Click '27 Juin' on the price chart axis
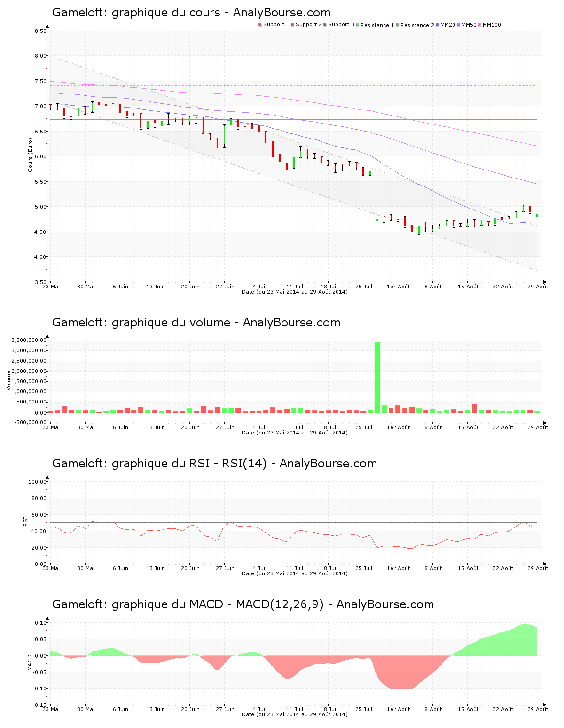This screenshot has width=564, height=728. click(225, 287)
